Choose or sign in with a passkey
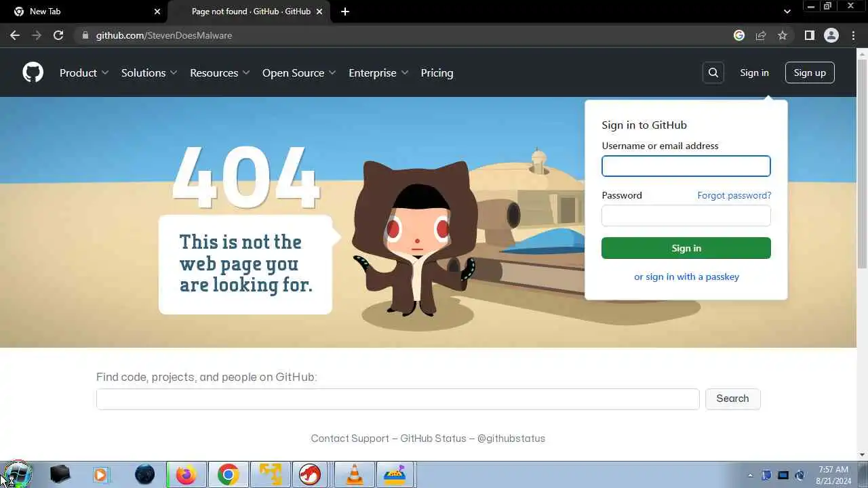Viewport: 868px width, 488px height. [x=686, y=277]
